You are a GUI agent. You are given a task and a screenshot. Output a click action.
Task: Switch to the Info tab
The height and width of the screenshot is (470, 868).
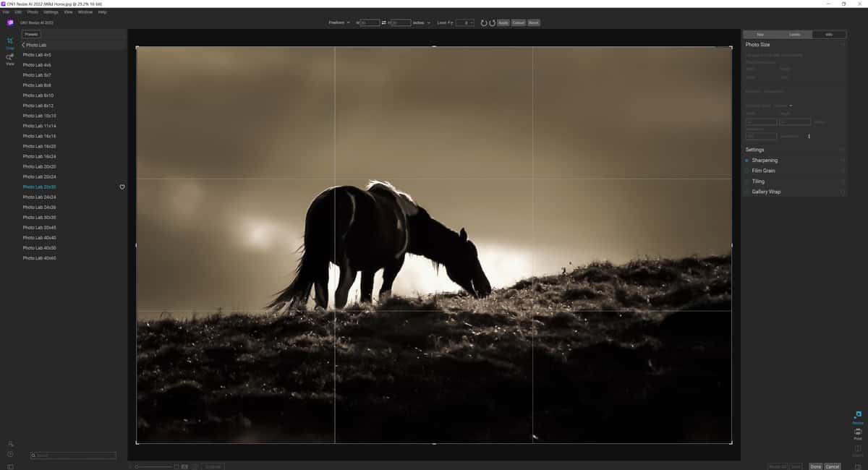pyautogui.click(x=829, y=34)
